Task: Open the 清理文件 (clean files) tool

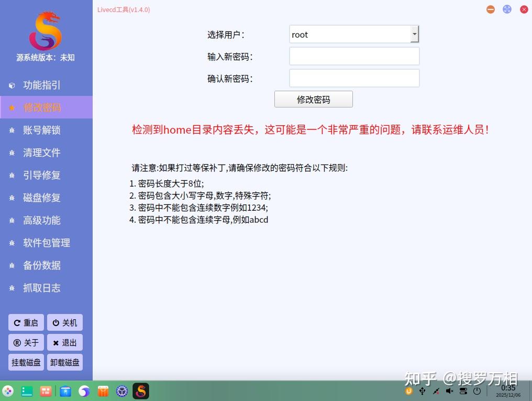Action: pos(41,153)
